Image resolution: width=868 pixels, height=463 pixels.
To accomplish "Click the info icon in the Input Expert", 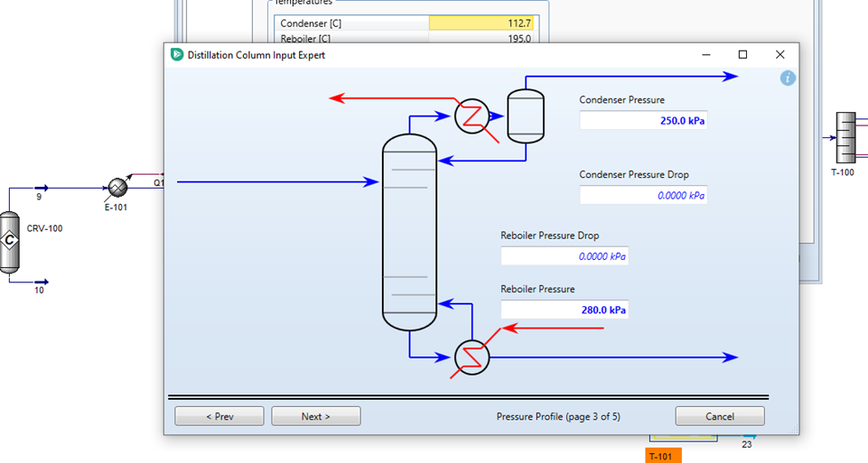I will 788,78.
